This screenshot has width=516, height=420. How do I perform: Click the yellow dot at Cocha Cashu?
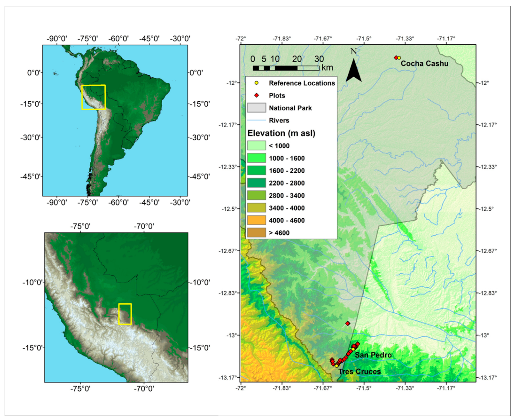pos(399,58)
